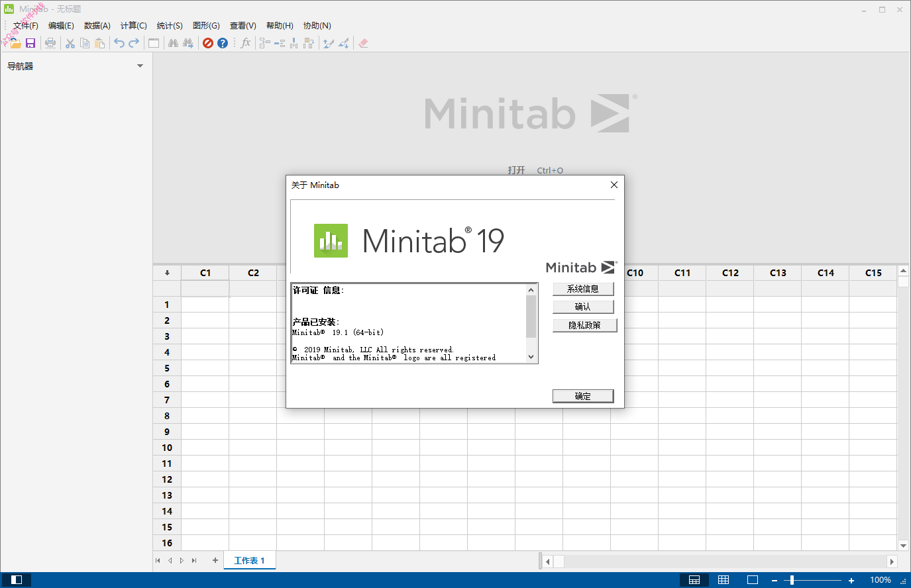Viewport: 911px width, 588px height.
Task: Click 确定 to dismiss the dialog
Action: (x=583, y=396)
